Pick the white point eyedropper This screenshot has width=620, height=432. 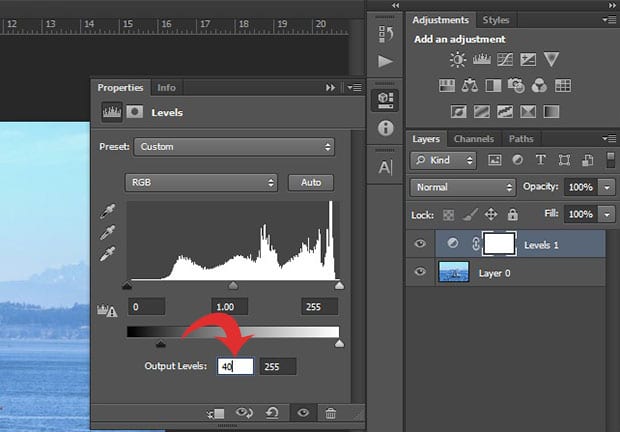[x=108, y=254]
